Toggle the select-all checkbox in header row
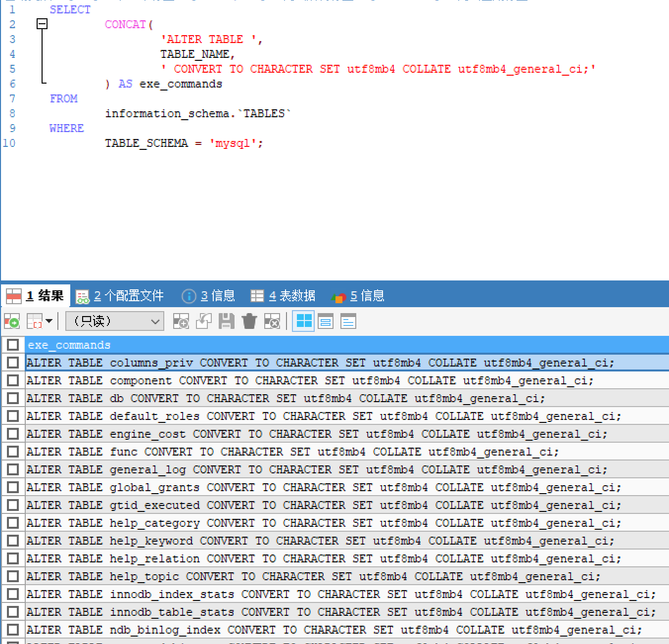Image resolution: width=669 pixels, height=644 pixels. coord(13,345)
